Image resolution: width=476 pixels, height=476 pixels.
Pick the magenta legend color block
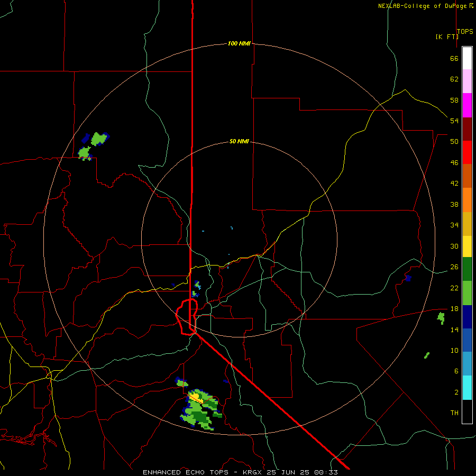point(467,105)
